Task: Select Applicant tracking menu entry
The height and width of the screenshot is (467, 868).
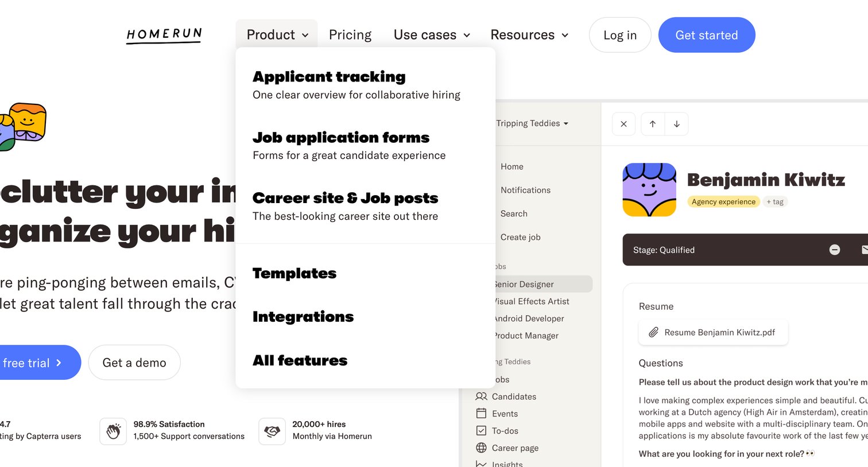Action: pos(356,85)
